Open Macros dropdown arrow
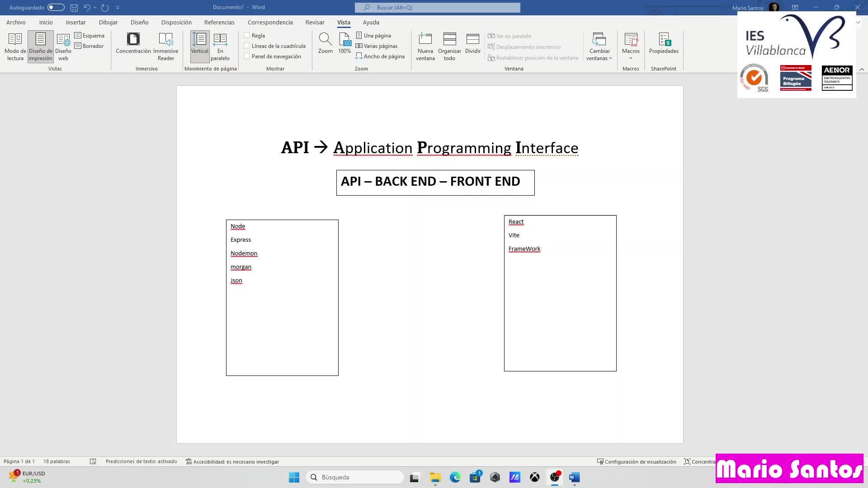The image size is (868, 488). (631, 58)
